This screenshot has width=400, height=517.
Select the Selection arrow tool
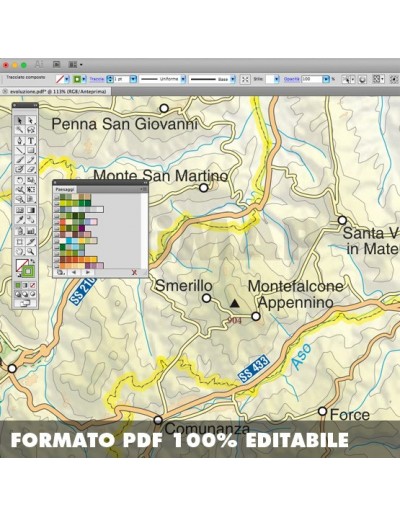click(x=20, y=121)
